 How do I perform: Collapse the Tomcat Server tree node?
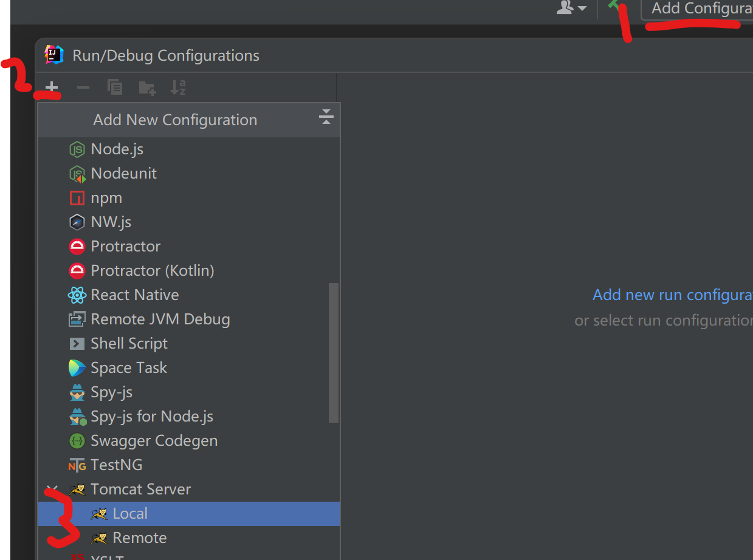[53, 489]
